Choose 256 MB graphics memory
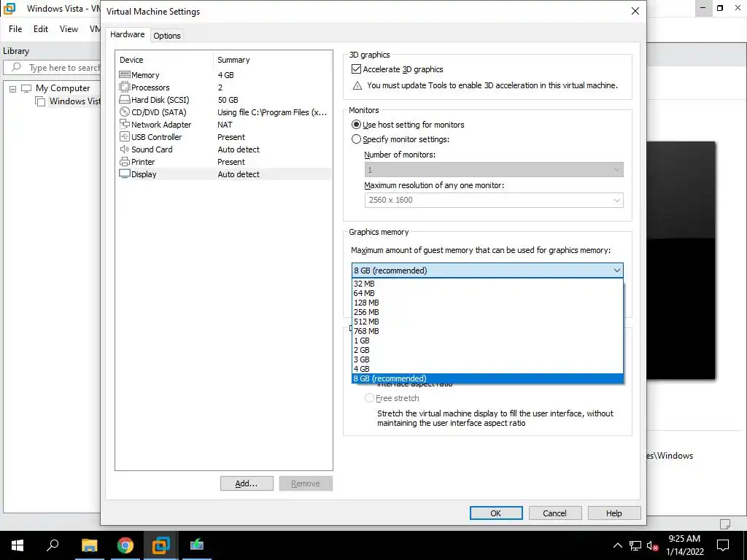 tap(487, 312)
